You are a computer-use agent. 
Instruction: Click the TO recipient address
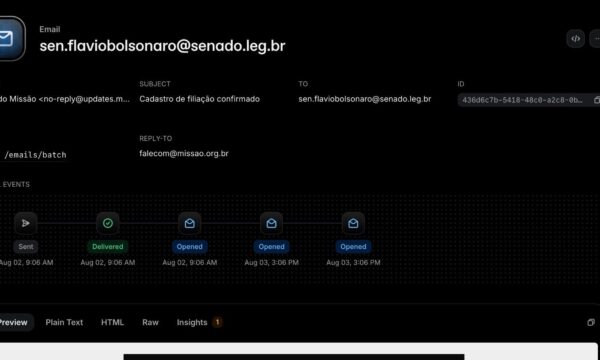[x=365, y=99]
